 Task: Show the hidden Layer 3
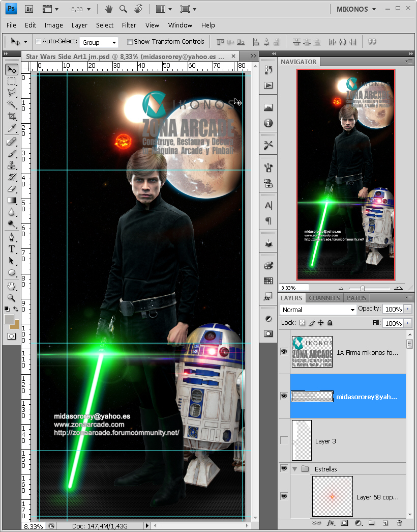(x=284, y=440)
